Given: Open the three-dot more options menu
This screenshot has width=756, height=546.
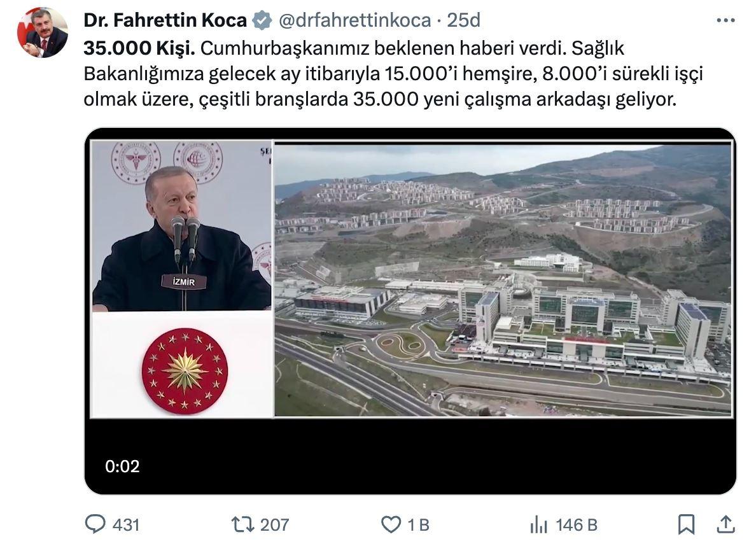Looking at the screenshot, I should tap(725, 20).
